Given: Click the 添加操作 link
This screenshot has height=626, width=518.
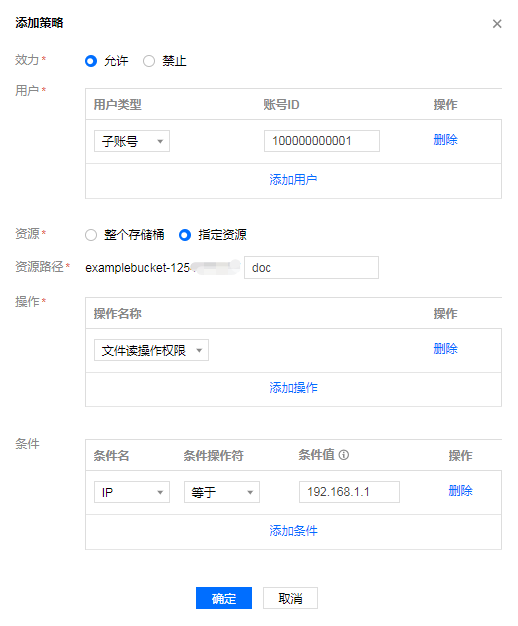Looking at the screenshot, I should pos(293,388).
